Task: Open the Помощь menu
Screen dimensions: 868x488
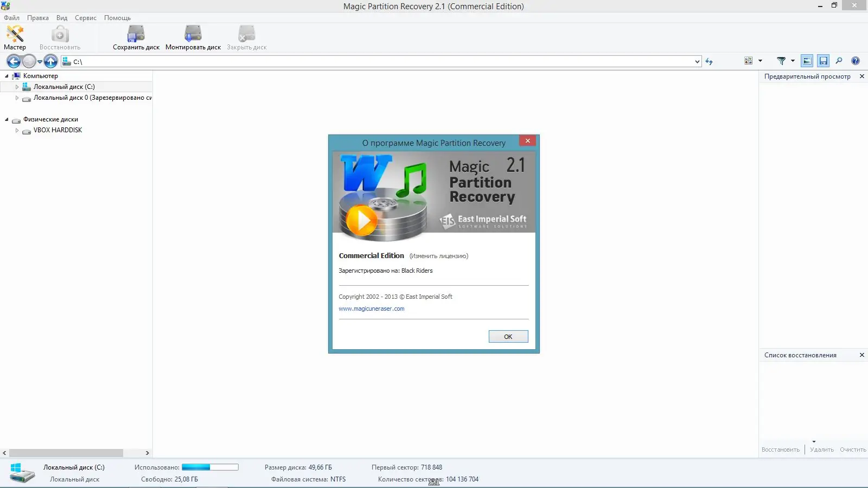Action: click(117, 18)
